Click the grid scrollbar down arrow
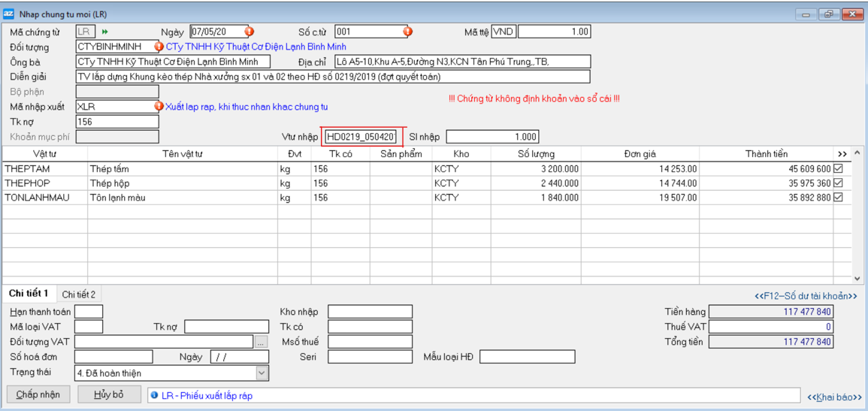Screen dimensions: 868x411 click(x=858, y=278)
